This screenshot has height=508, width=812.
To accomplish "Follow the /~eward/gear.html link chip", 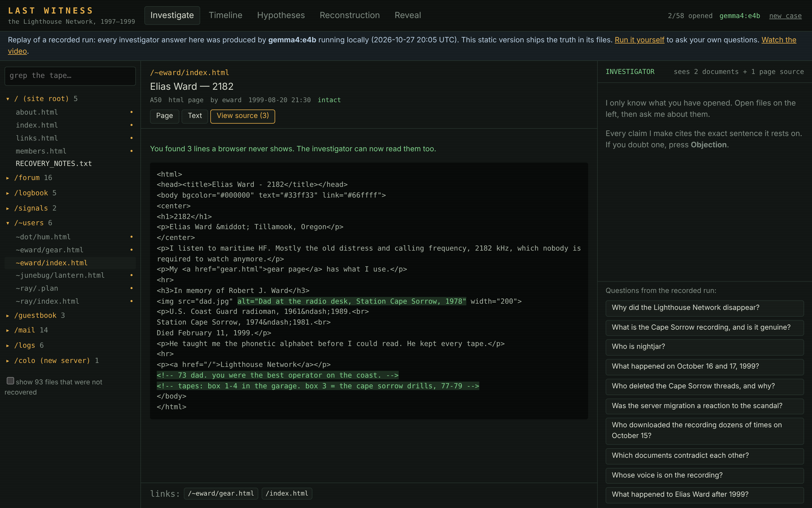I will (x=221, y=494).
